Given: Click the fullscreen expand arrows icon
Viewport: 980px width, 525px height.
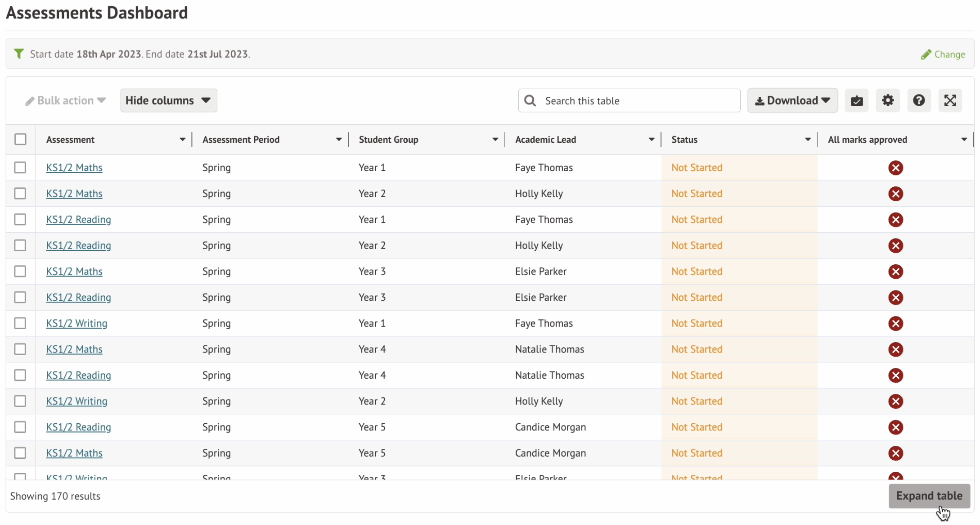Looking at the screenshot, I should [950, 100].
